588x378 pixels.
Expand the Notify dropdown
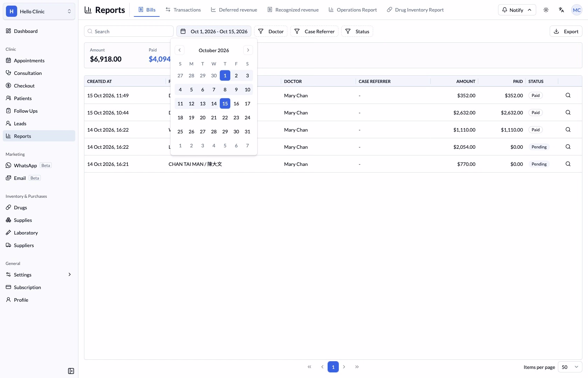tap(517, 10)
